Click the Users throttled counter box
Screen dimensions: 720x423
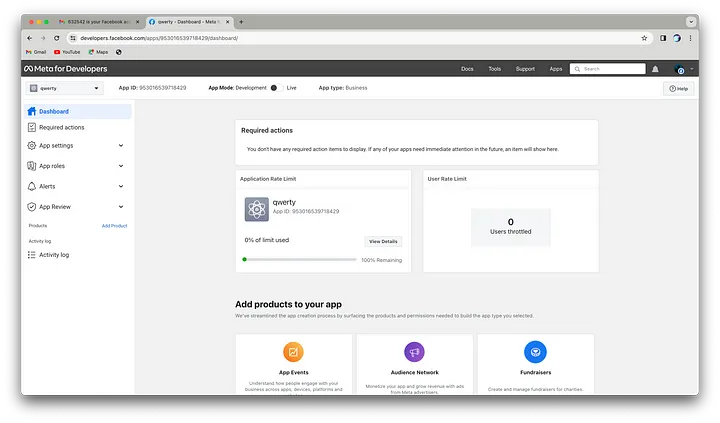pos(511,227)
